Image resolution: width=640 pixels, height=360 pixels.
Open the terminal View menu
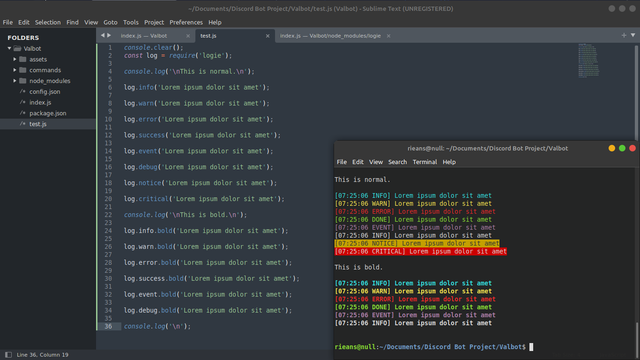[x=376, y=162]
